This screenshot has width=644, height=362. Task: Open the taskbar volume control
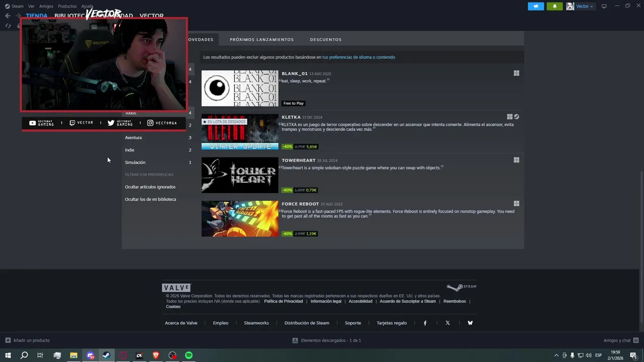(x=589, y=355)
